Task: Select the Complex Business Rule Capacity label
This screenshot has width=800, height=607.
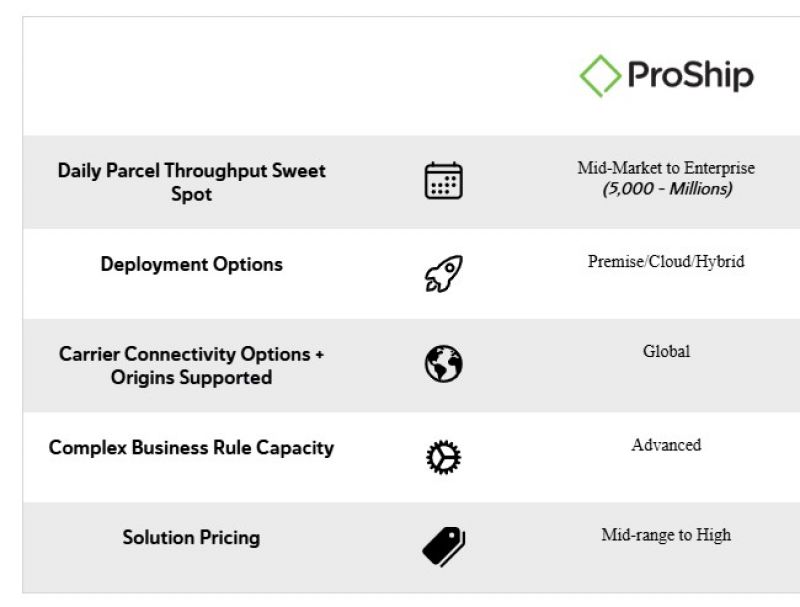Action: coord(191,447)
